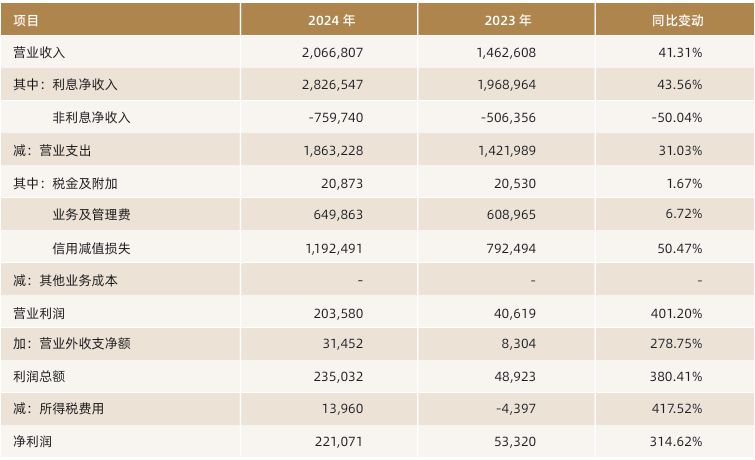Image resolution: width=755 pixels, height=460 pixels.
Task: Click the 项目 column header
Action: pos(27,19)
